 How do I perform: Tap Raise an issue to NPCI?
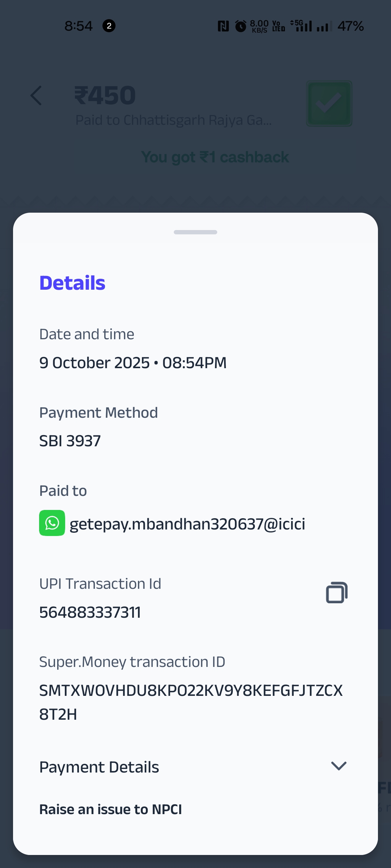click(x=110, y=809)
